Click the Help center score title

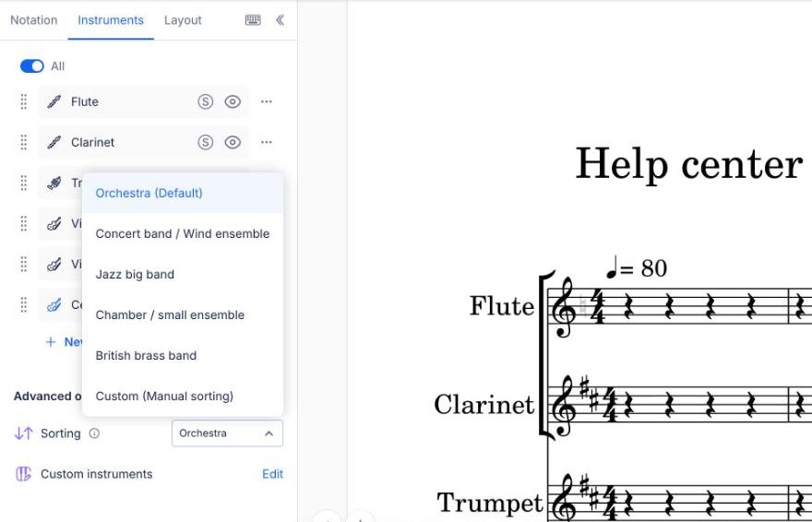click(x=689, y=164)
